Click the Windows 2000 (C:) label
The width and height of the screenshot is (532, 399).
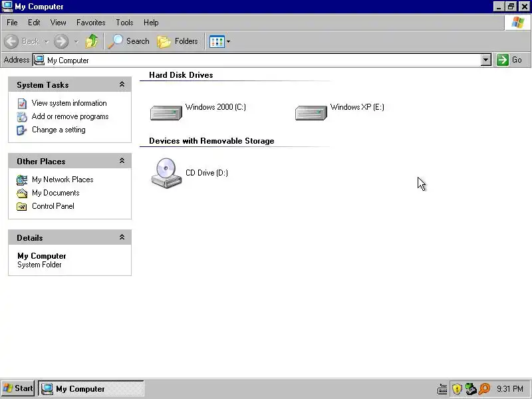pyautogui.click(x=215, y=107)
